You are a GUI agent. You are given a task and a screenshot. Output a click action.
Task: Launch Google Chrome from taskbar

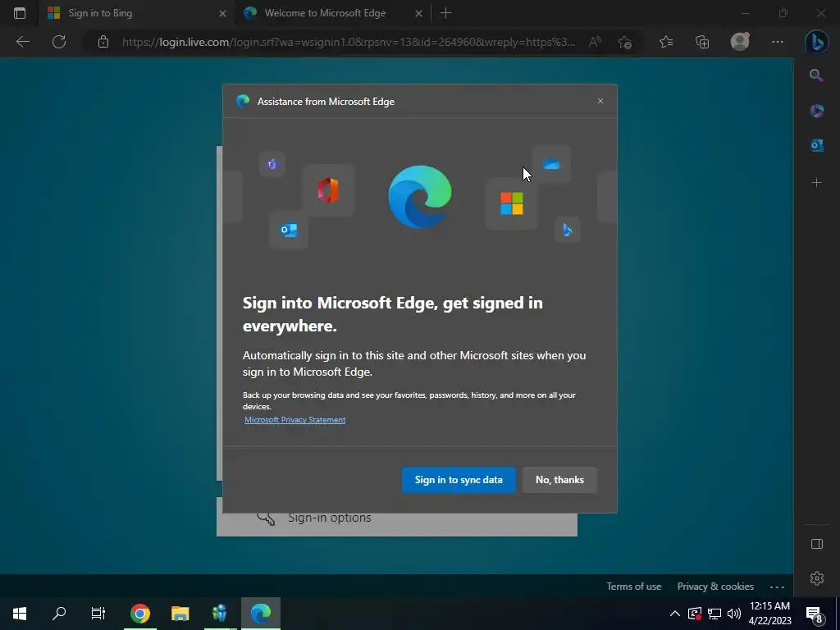pyautogui.click(x=139, y=614)
